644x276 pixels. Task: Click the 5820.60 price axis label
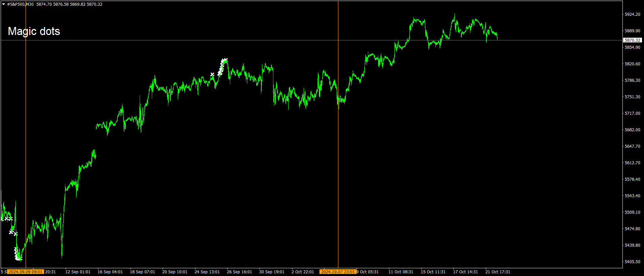(x=633, y=64)
